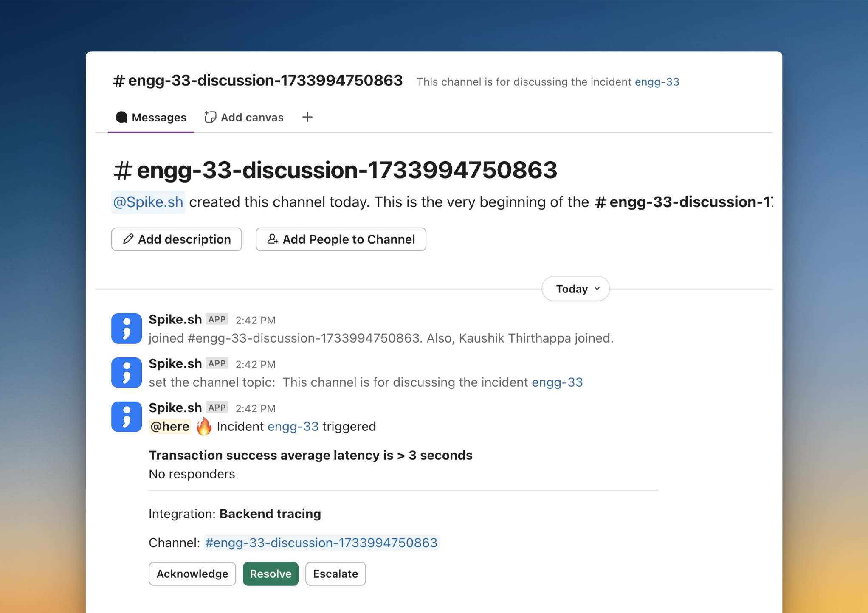Click Spike.sh avatar on joined message
The image size is (868, 613).
(x=126, y=329)
